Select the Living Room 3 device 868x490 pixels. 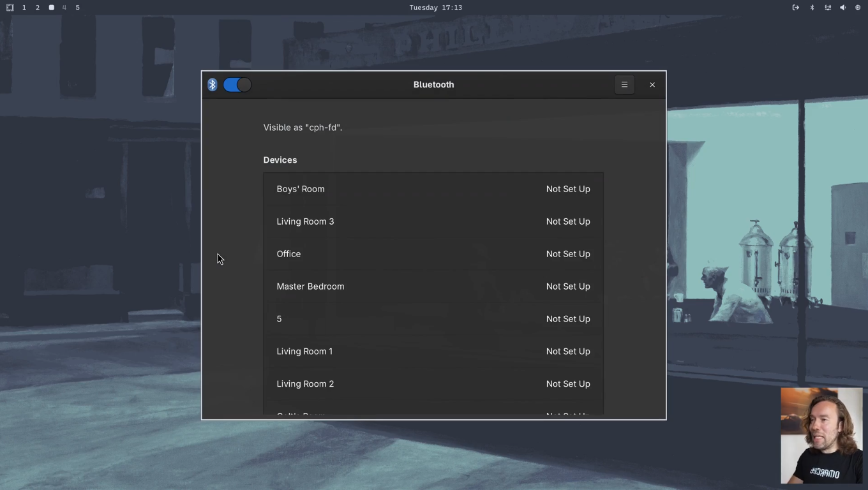point(433,221)
